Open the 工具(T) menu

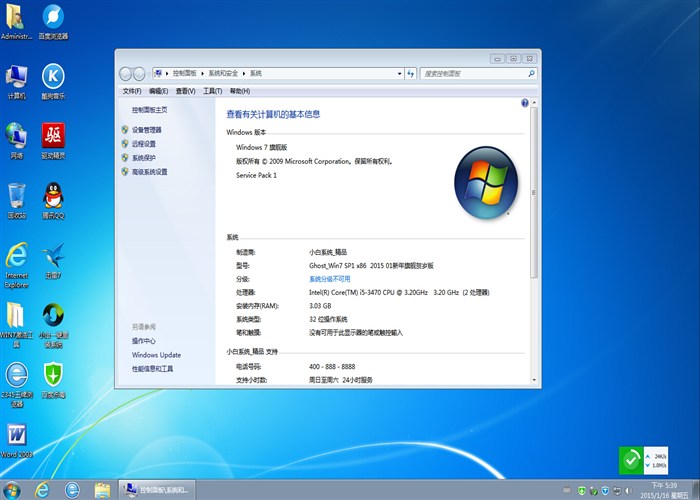212,91
